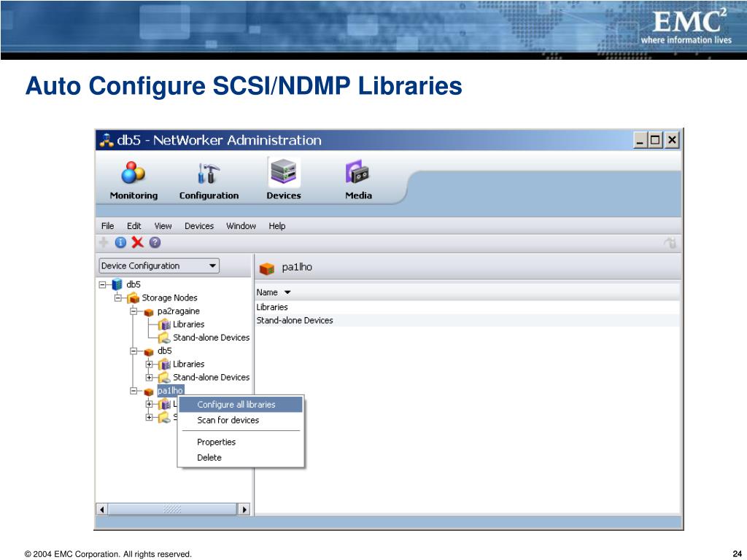Click the libraries icon under pa1lho
The width and height of the screenshot is (747, 560).
(164, 404)
